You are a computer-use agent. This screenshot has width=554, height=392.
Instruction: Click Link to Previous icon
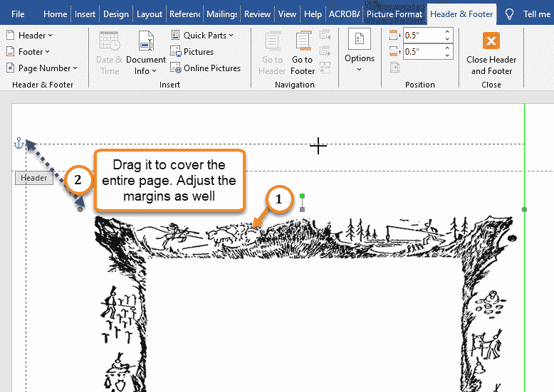coord(325,68)
